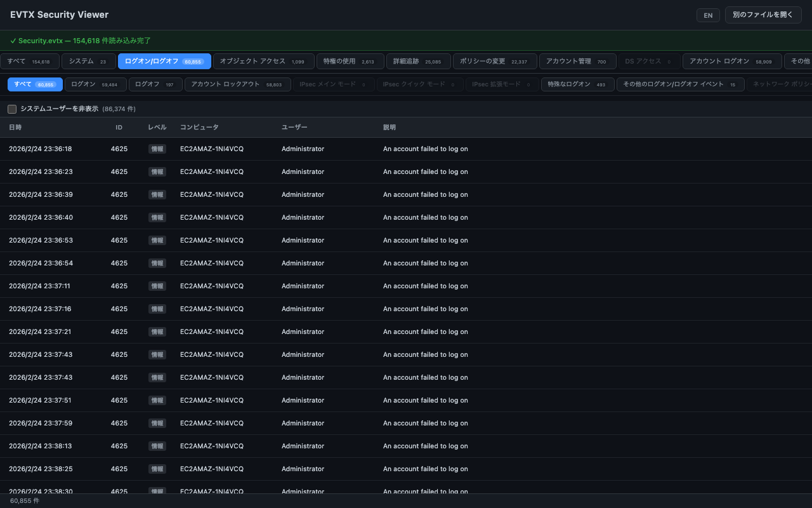The image size is (812, 508).
Task: Select the IPsec メイン モード subcategory
Action: pyautogui.click(x=334, y=84)
